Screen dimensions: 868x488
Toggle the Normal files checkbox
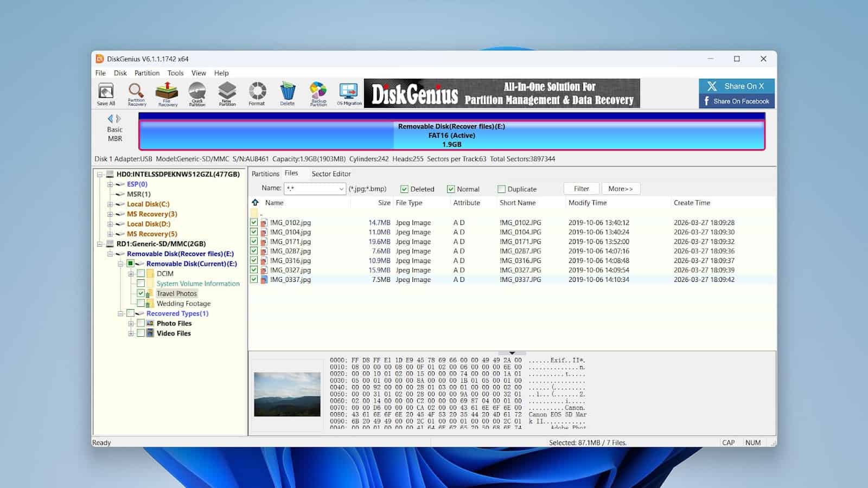tap(451, 189)
